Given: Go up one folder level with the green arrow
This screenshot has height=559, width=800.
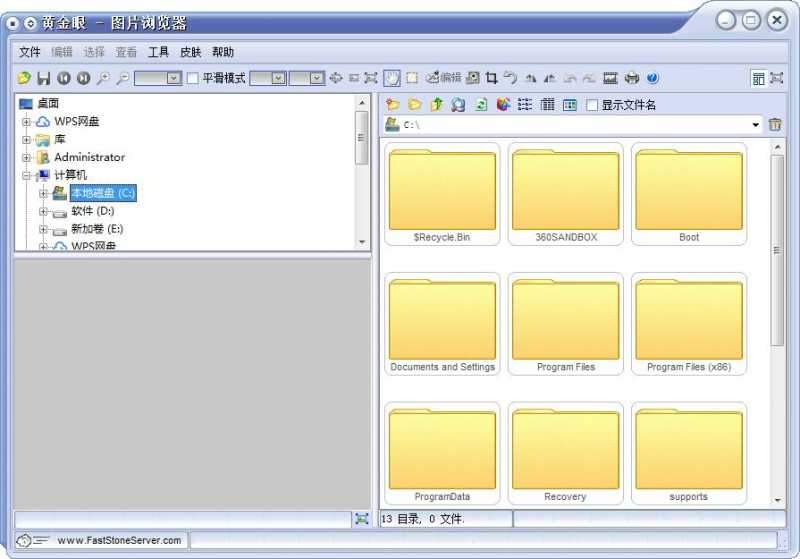Looking at the screenshot, I should pos(436,105).
